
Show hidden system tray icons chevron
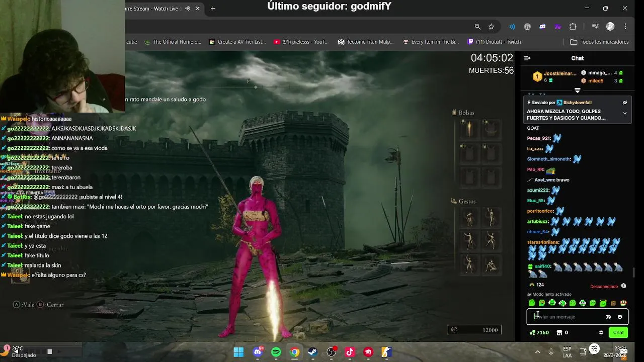(537, 352)
